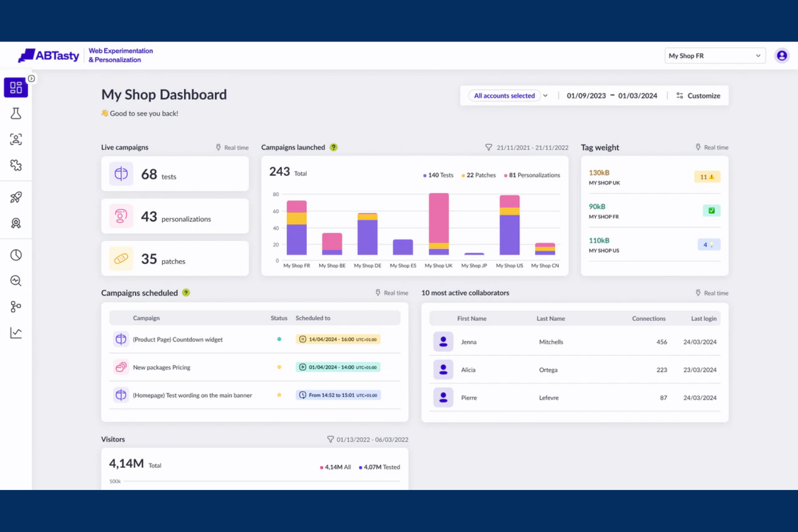Open the All accounts selected dropdown
Viewport: 798px width, 532px height.
510,95
